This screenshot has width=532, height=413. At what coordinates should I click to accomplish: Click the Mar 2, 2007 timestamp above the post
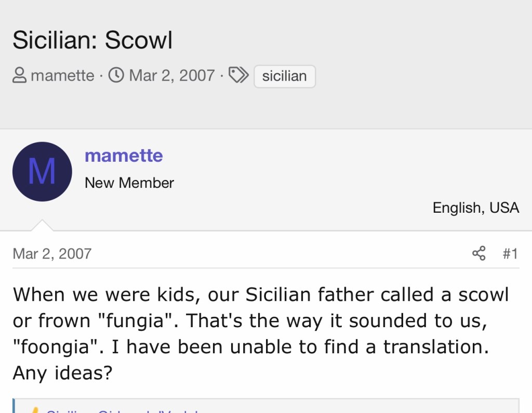52,253
